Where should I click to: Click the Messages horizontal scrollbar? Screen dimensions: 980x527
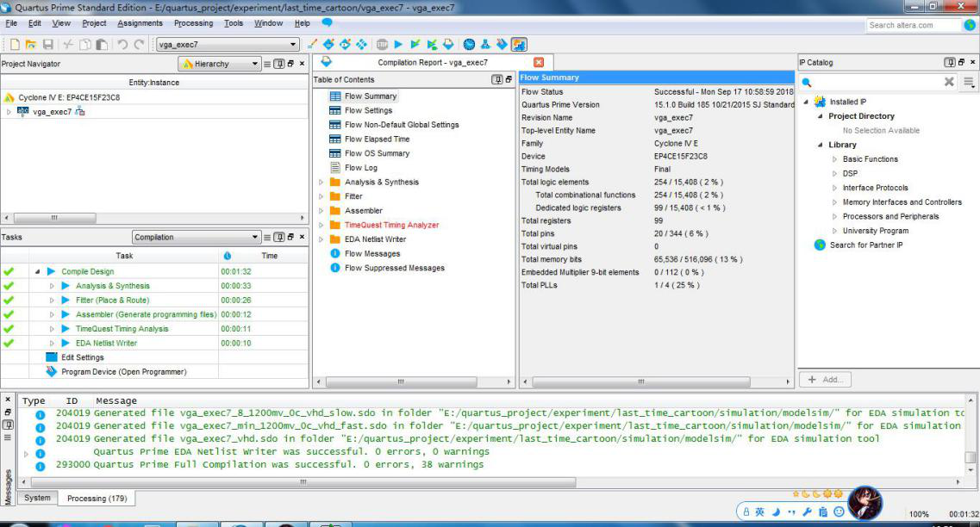(x=303, y=482)
